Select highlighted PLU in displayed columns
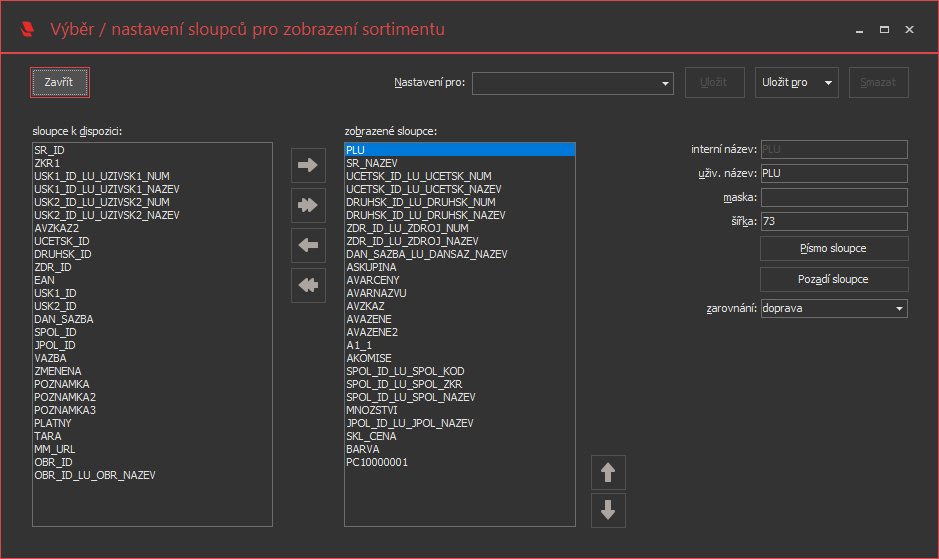The height and width of the screenshot is (559, 939). tap(460, 150)
